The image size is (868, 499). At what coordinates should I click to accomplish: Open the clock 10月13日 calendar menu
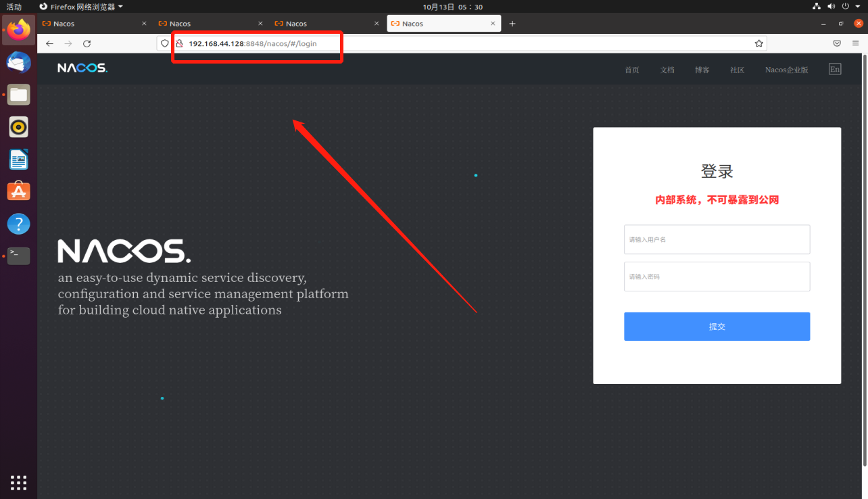tap(453, 6)
